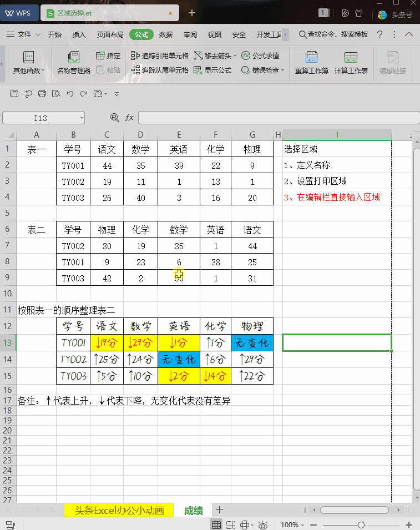The width and height of the screenshot is (420, 530).
Task: Click 指定 (Create names) button
Action: 108,55
